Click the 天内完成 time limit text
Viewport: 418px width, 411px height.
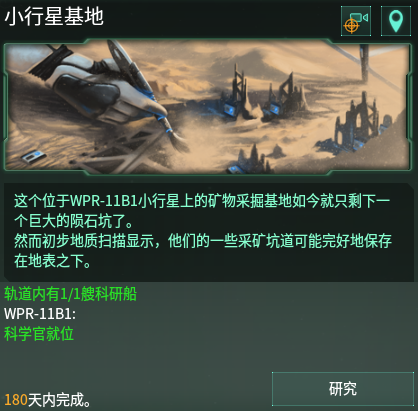(x=59, y=400)
